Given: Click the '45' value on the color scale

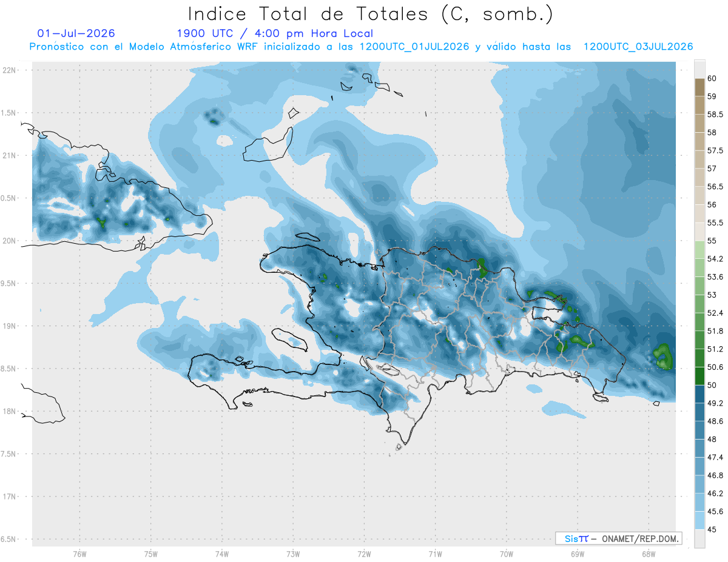Looking at the screenshot, I should click(x=712, y=529).
